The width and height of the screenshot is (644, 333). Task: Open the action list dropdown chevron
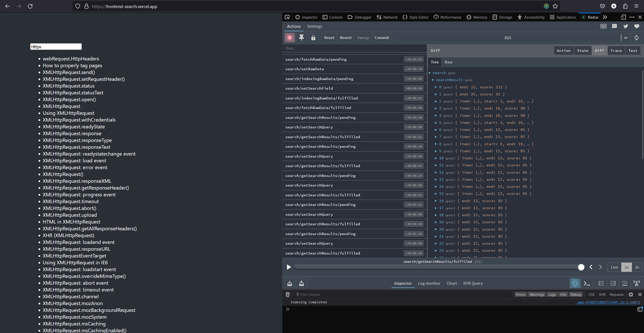click(x=625, y=38)
